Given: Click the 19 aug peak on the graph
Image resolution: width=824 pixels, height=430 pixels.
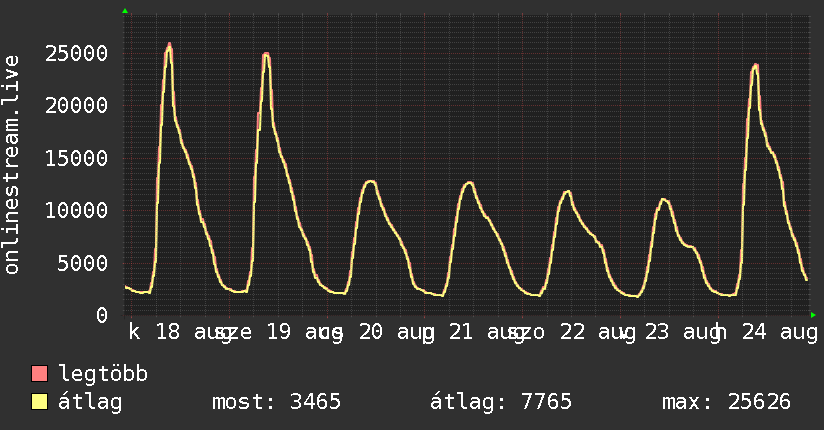Looking at the screenshot, I should click(x=266, y=54).
